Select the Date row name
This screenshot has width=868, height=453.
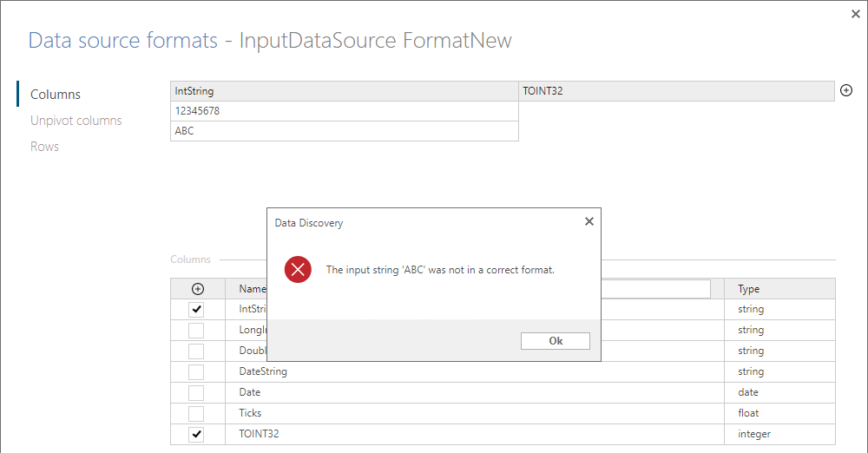click(x=250, y=392)
